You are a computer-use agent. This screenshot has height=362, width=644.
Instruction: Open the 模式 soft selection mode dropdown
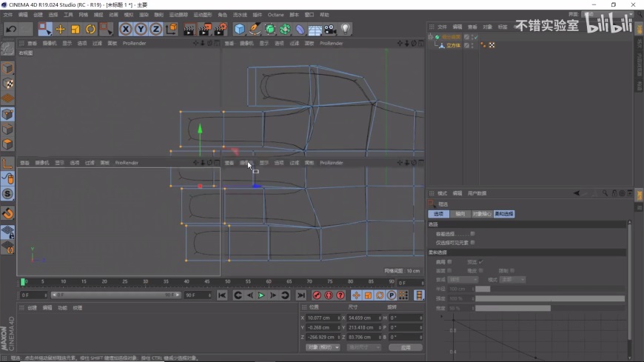[512, 280]
